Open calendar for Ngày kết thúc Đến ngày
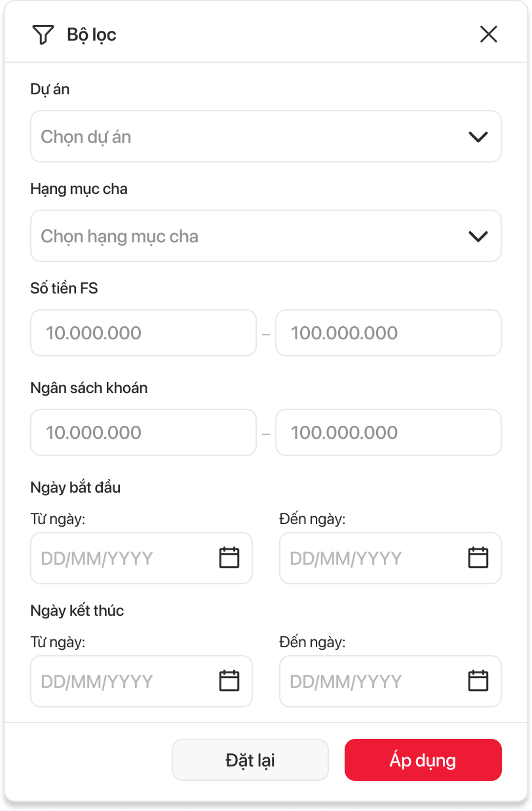532x811 pixels. (478, 681)
